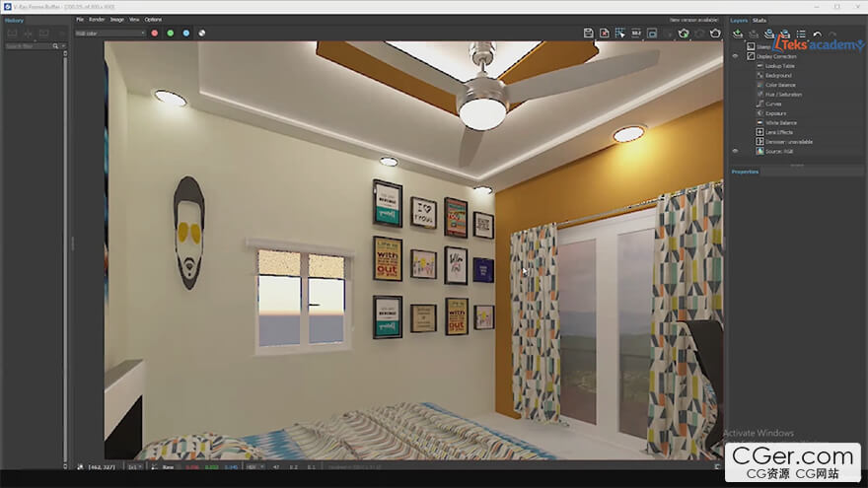Click the final render teapot icon
This screenshot has width=868, height=488.
tap(716, 33)
